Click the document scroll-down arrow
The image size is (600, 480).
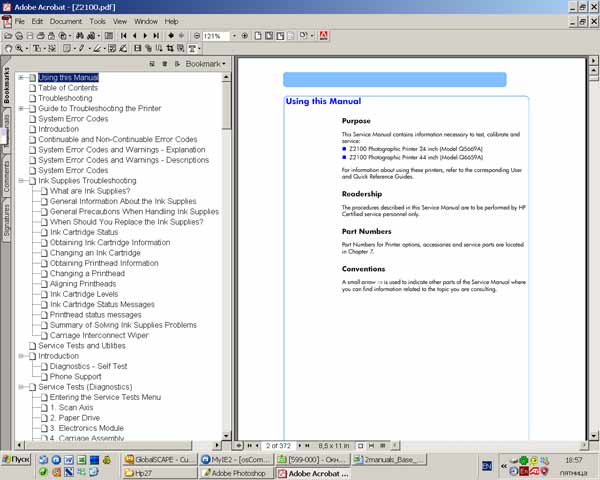(593, 436)
